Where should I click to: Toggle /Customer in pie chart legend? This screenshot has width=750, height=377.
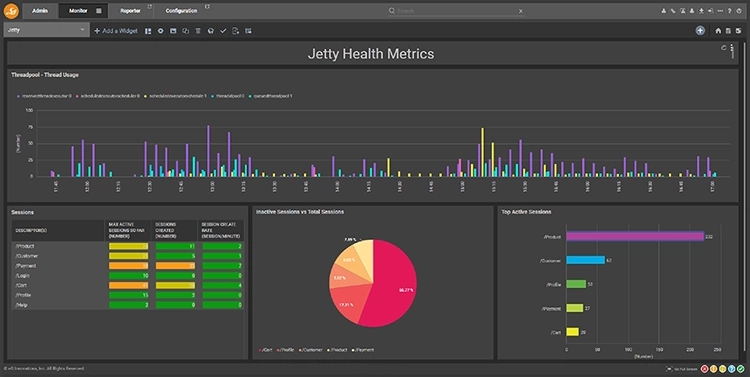[311, 350]
